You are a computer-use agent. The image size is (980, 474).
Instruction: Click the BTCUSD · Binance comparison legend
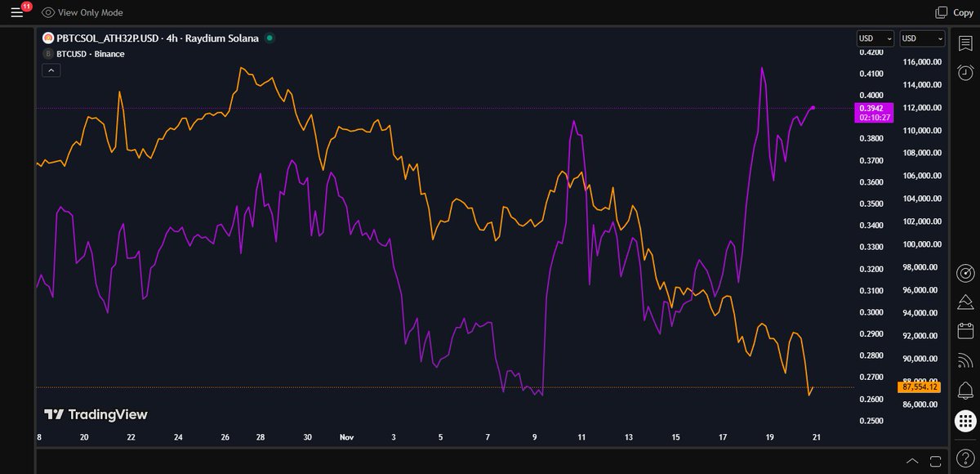[90, 54]
